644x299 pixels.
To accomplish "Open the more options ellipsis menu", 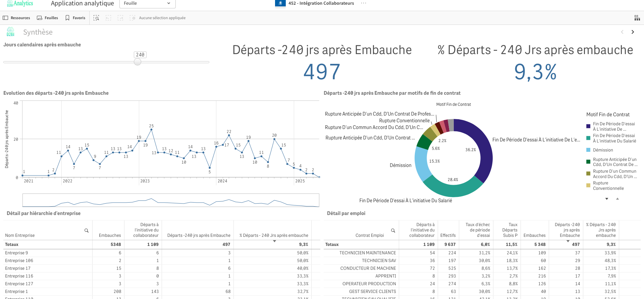I will point(364,3).
